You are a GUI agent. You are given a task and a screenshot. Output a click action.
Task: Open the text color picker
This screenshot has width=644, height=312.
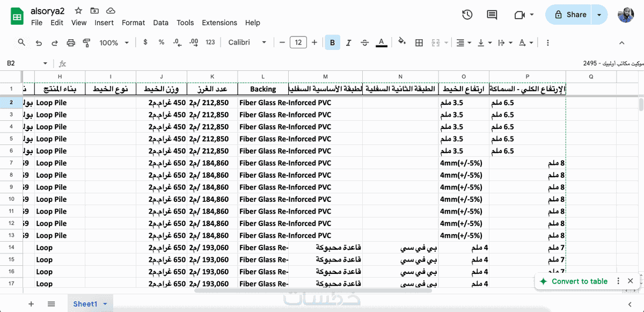(x=382, y=43)
